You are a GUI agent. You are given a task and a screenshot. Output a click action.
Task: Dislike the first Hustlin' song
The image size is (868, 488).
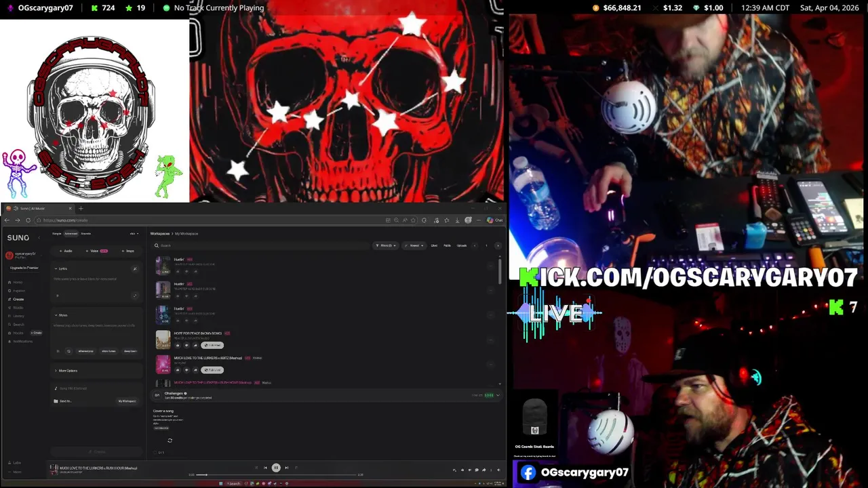[x=186, y=271]
